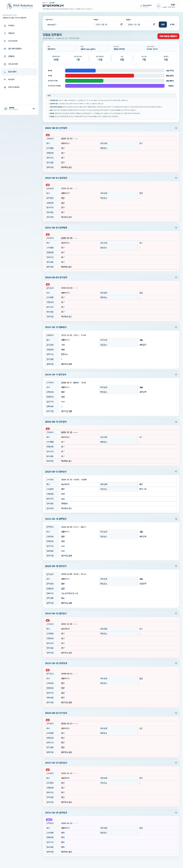Click the user avatar circle in the header

tap(158, 6)
